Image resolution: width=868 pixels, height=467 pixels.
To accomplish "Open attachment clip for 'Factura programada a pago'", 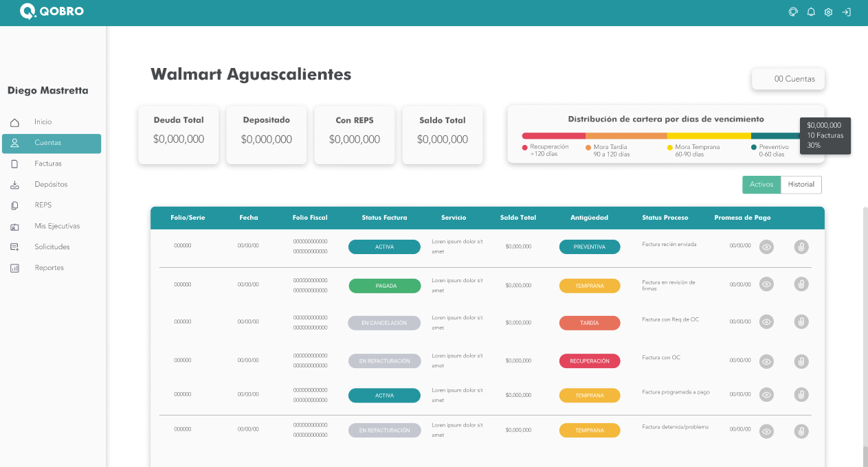I will click(801, 394).
